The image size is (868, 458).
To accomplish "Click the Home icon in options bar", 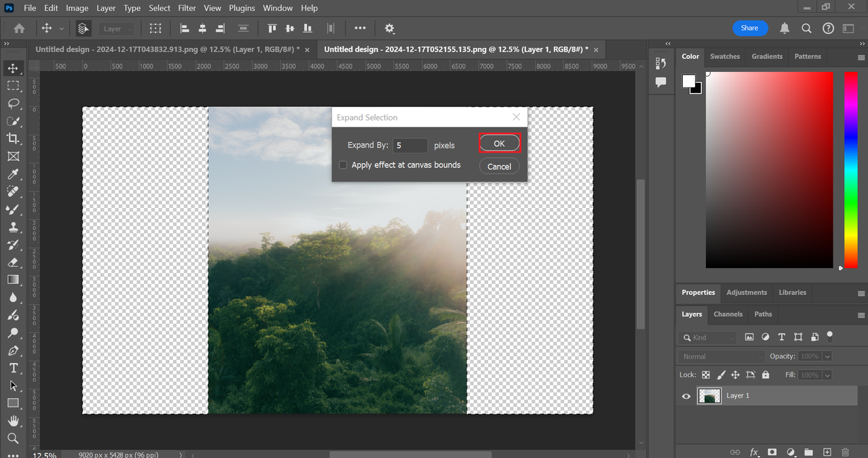I will (20, 28).
